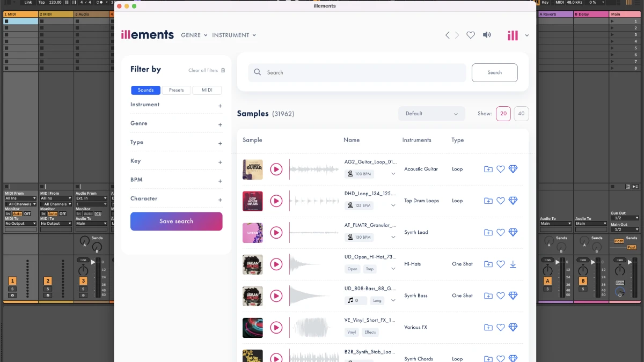The width and height of the screenshot is (644, 362).
Task: Click diamond icon on the Synth Lead row
Action: [513, 232]
